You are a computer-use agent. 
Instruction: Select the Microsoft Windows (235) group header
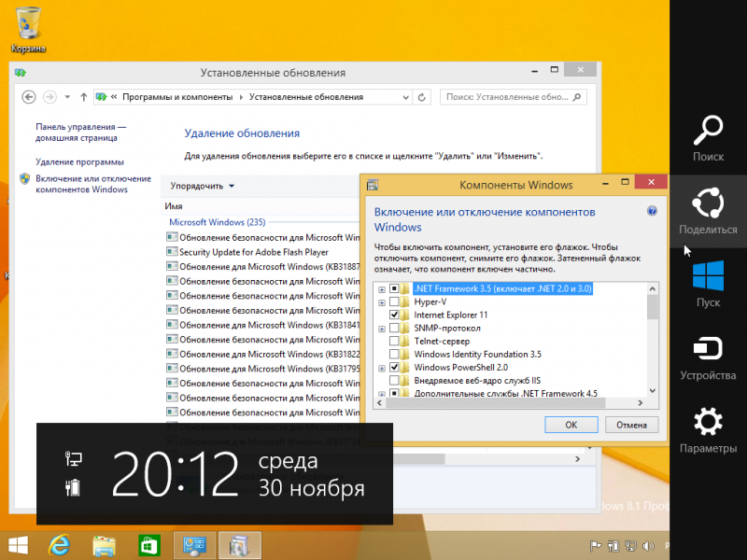(x=218, y=222)
